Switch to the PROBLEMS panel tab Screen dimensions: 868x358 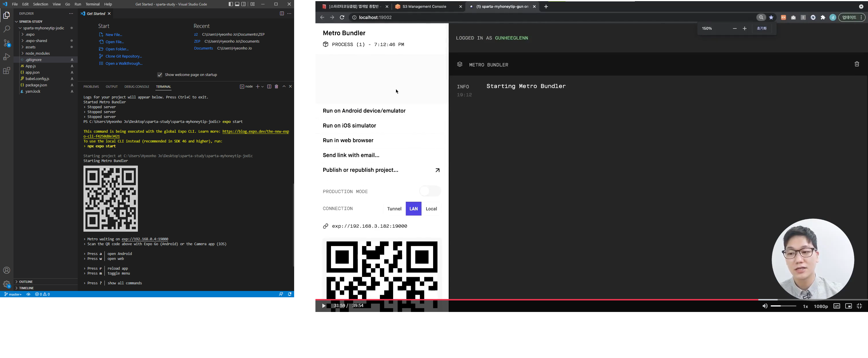tap(91, 87)
